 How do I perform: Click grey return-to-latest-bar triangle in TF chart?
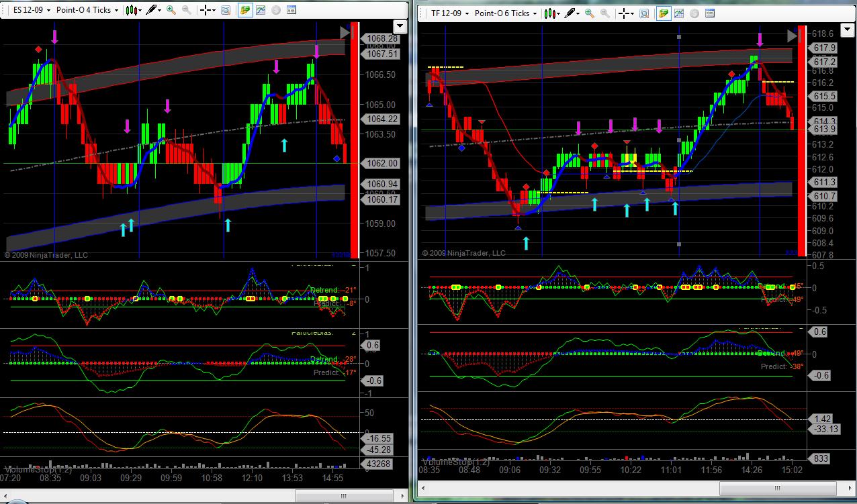[x=791, y=36]
